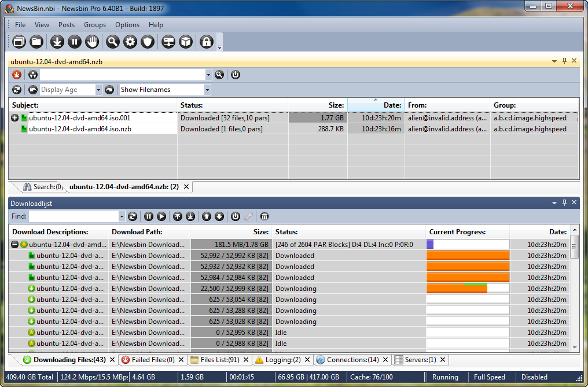Open the post filter field dropdown arrow
Image resolution: width=588 pixels, height=387 pixels.
point(208,75)
